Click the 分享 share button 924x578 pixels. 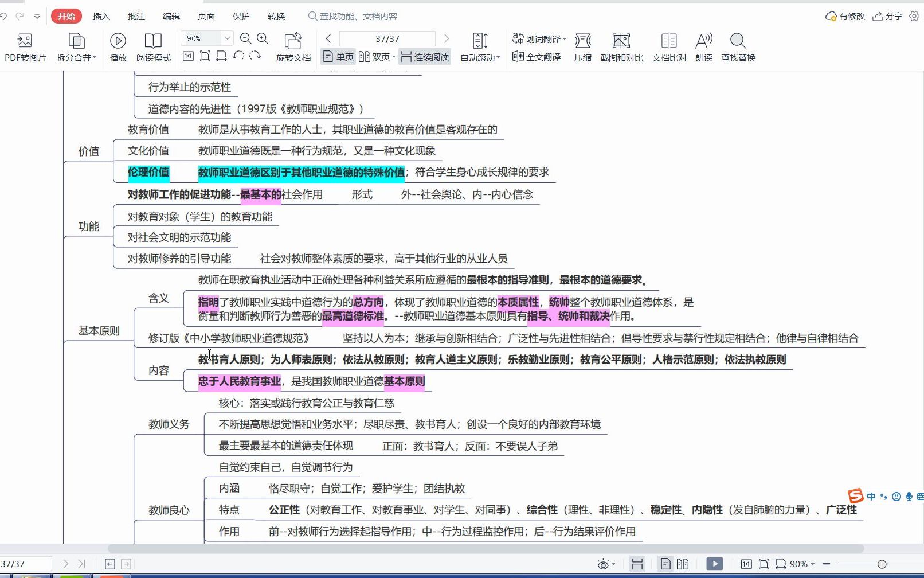coord(887,16)
